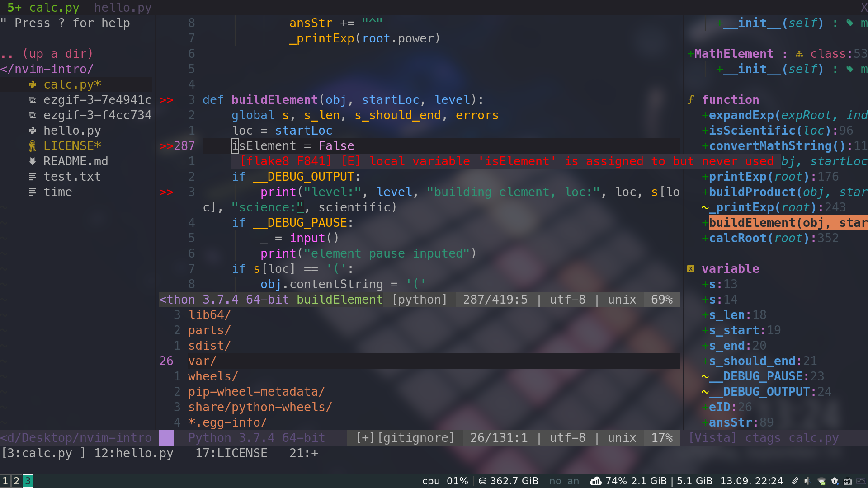
Task: Jump to s_len:18 variable in Vista
Action: (x=734, y=315)
